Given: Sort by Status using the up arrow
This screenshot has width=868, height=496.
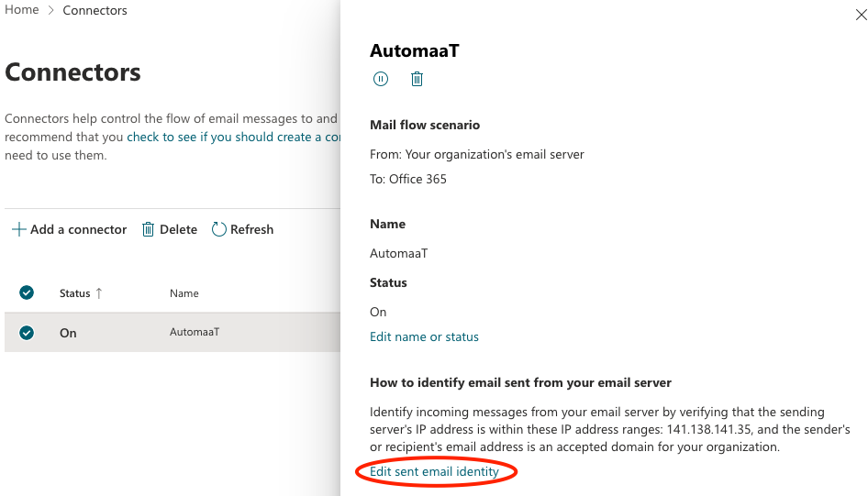Looking at the screenshot, I should (x=98, y=293).
